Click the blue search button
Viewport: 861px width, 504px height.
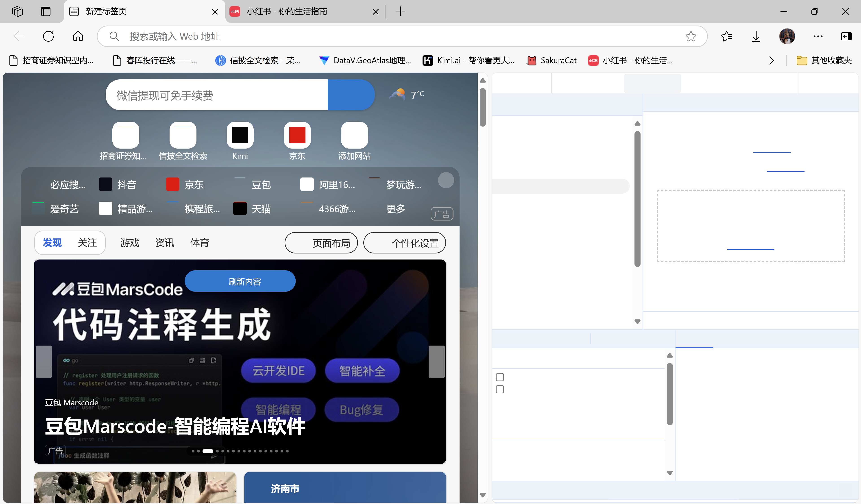[x=351, y=95]
